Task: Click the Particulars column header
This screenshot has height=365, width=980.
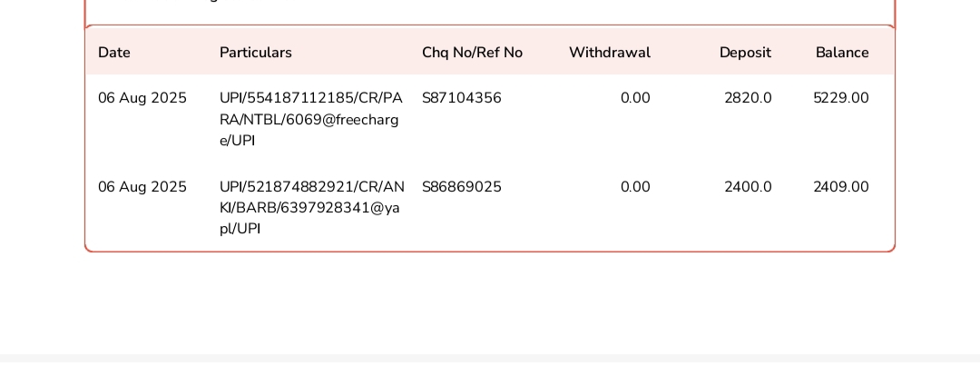Action: pos(256,53)
